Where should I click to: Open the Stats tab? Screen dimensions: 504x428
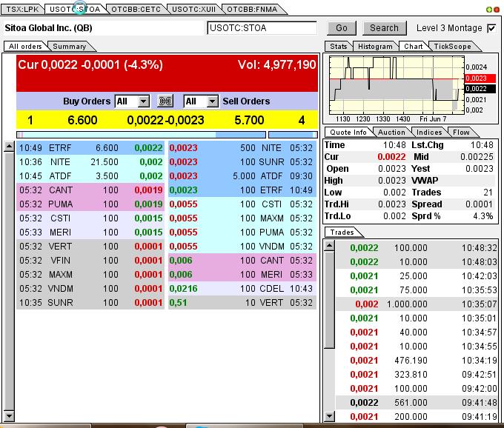338,46
